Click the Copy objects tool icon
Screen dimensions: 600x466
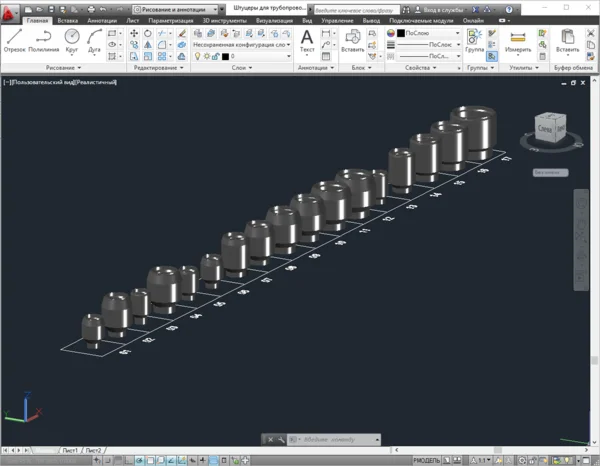pyautogui.click(x=134, y=45)
